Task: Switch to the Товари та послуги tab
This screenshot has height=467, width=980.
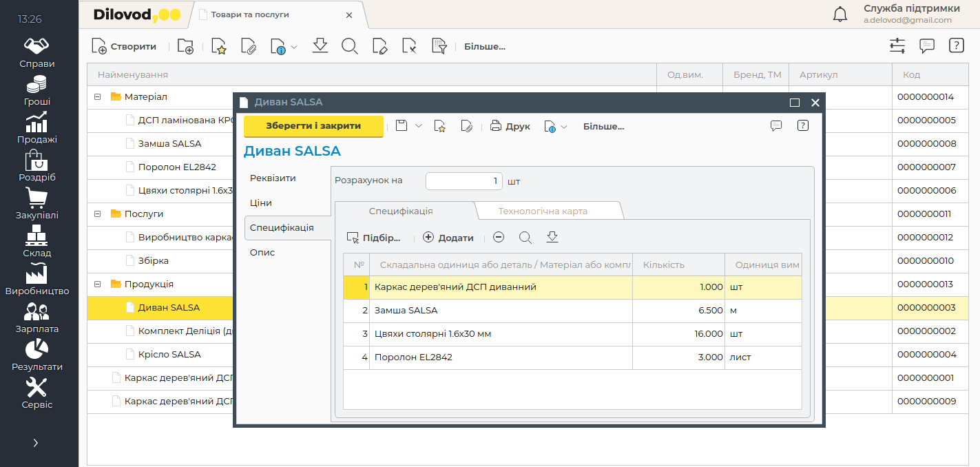Action: click(x=250, y=14)
